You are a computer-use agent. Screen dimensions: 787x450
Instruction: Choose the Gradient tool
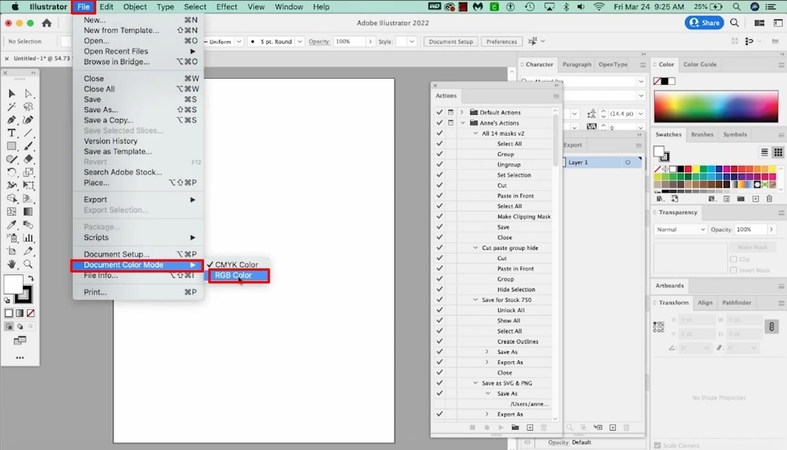pyautogui.click(x=28, y=212)
